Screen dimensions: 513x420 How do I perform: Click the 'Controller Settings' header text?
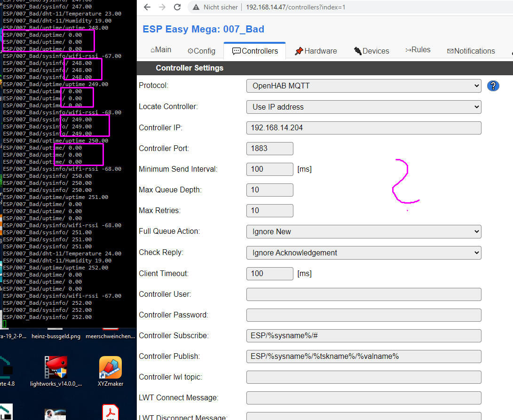coord(189,68)
